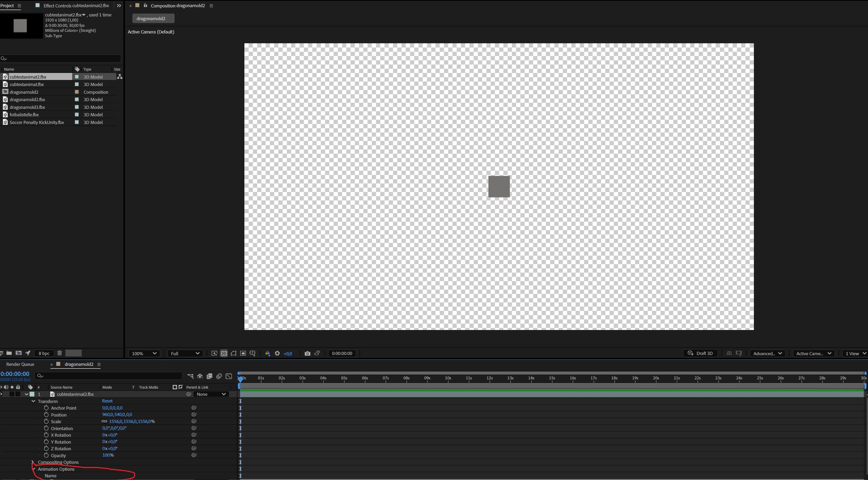Open the Full resolution dropdown
This screenshot has width=868, height=480.
point(185,353)
